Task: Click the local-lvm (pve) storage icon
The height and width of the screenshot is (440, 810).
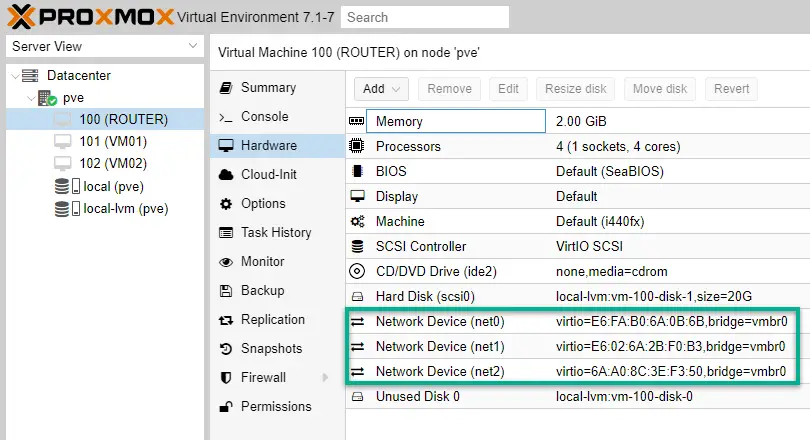Action: tap(67, 208)
